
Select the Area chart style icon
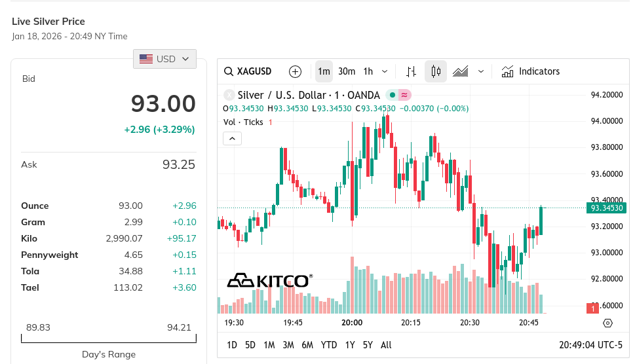pos(461,71)
